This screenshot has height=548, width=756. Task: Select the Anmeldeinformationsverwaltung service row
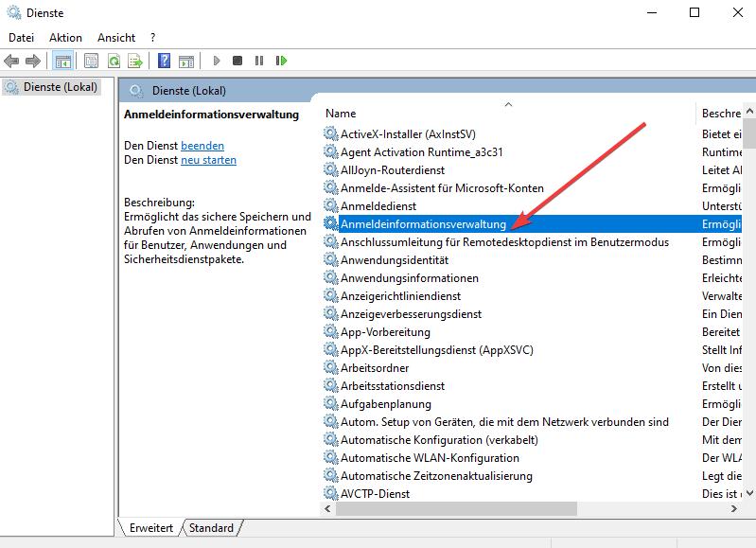533,223
